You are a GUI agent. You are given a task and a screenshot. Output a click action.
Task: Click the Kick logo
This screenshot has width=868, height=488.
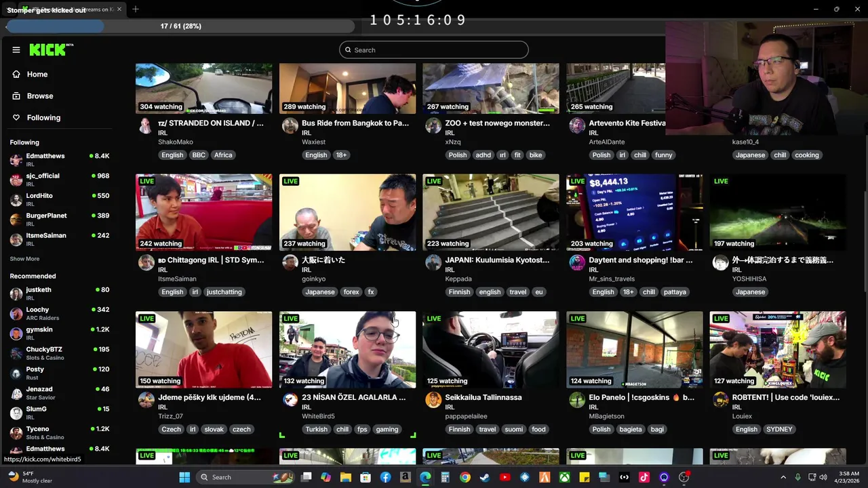51,49
